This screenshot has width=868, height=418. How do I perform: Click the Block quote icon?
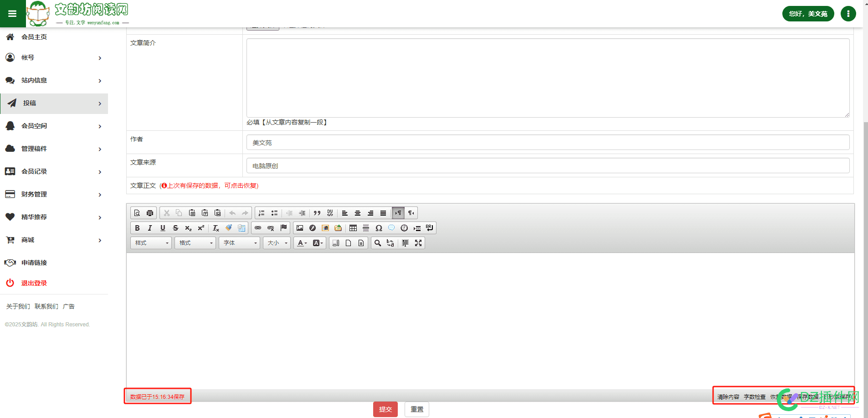[x=317, y=213]
